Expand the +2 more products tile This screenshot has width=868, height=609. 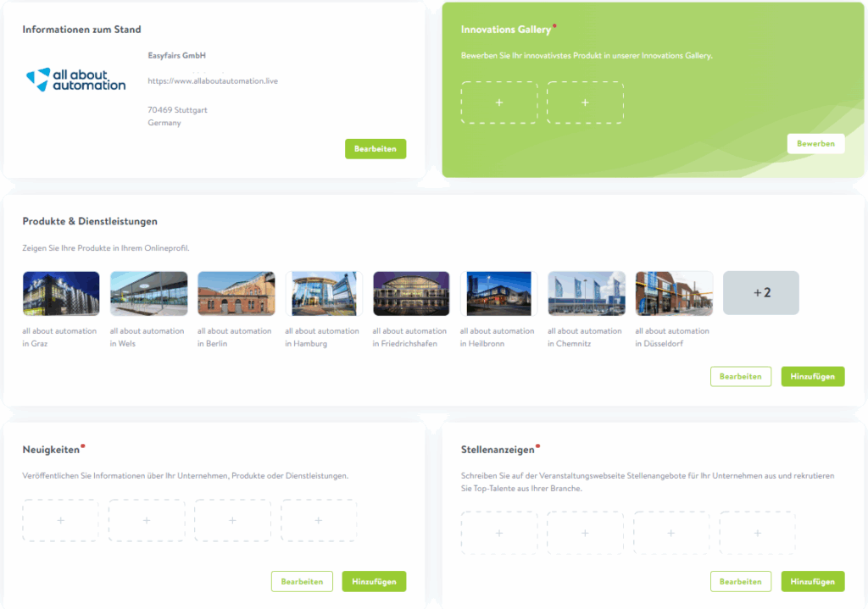[x=760, y=293]
